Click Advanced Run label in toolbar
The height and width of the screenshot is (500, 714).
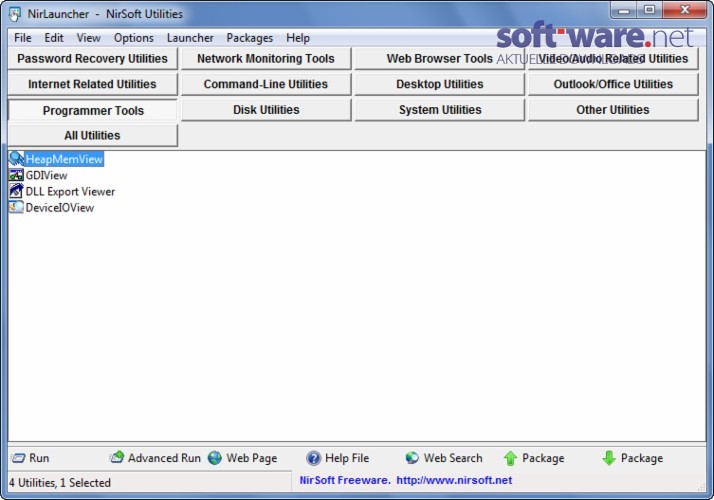[x=164, y=458]
